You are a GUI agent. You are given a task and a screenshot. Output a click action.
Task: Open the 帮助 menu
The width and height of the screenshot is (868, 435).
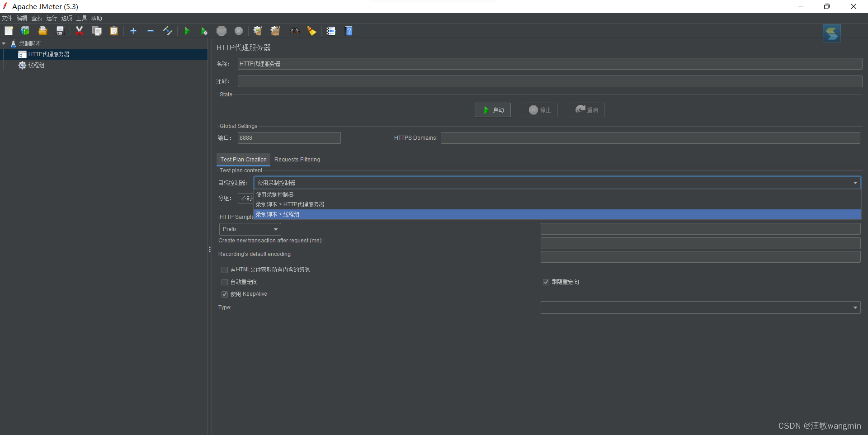tap(97, 18)
